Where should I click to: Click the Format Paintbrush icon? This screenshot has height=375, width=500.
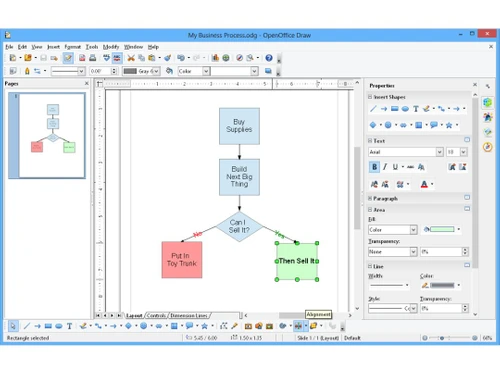point(168,58)
